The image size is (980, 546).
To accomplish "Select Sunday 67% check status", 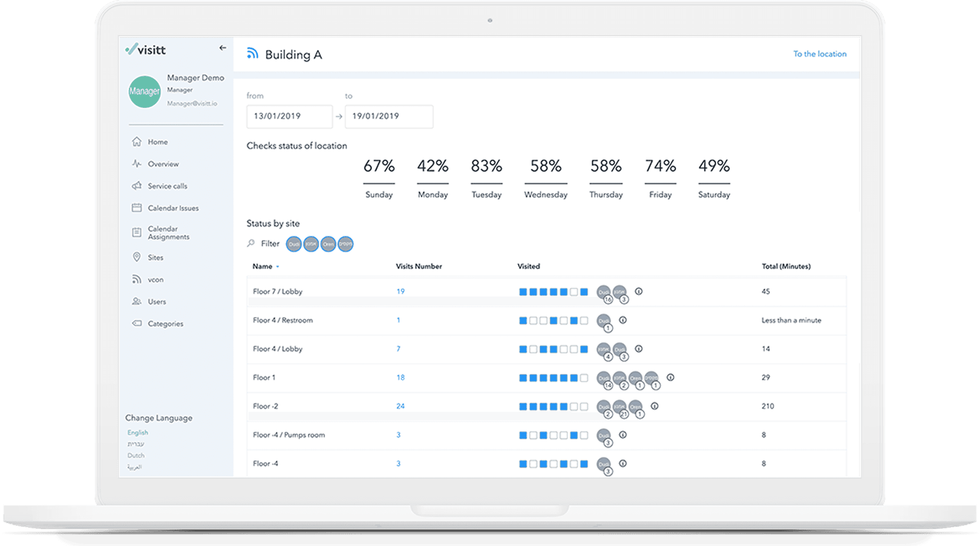I will click(x=379, y=178).
